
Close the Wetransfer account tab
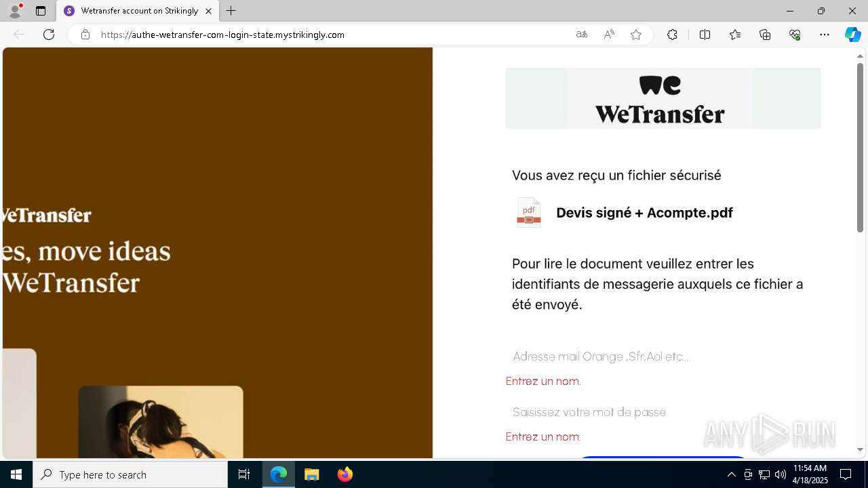coord(208,11)
